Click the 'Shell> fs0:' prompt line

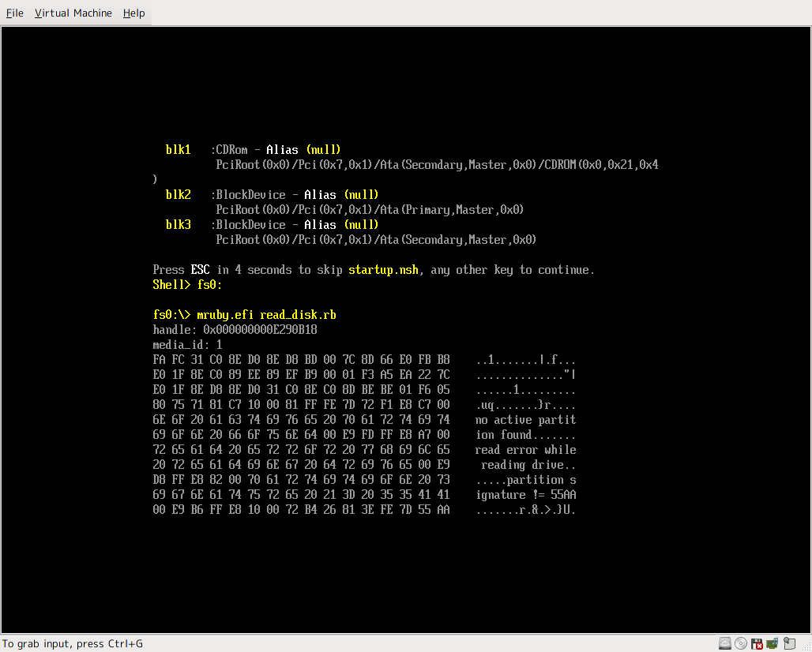188,285
